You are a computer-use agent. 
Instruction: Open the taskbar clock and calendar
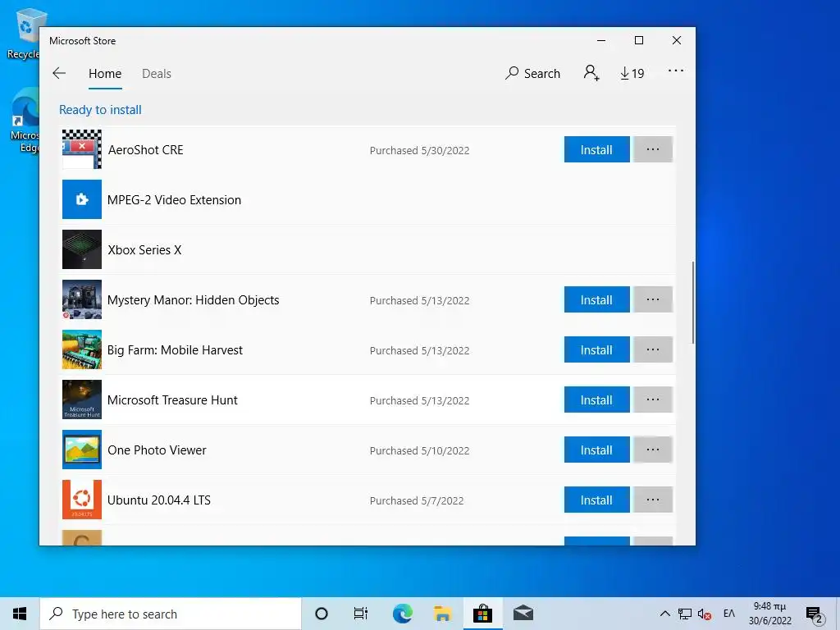click(x=769, y=614)
